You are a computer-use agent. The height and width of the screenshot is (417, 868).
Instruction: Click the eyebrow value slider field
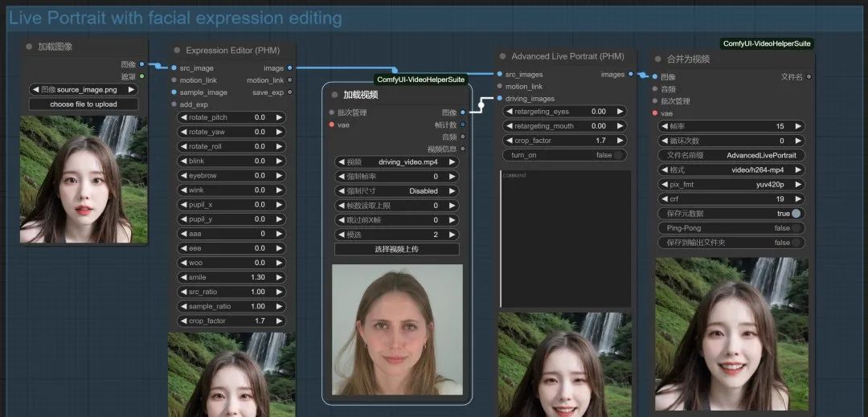(231, 175)
